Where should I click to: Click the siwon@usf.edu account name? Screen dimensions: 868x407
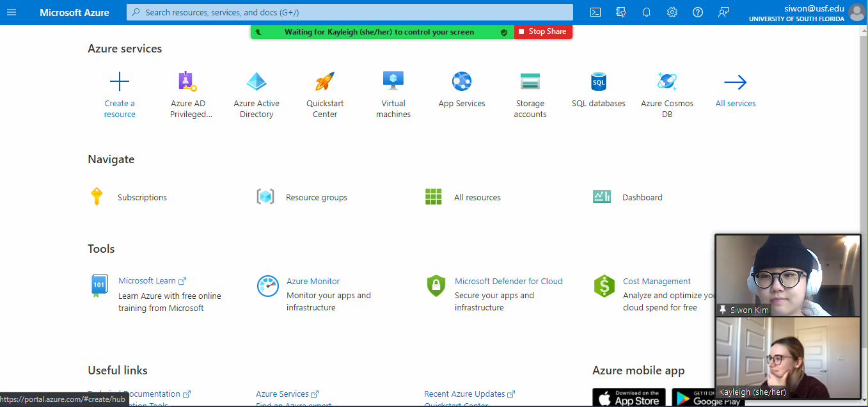814,8
